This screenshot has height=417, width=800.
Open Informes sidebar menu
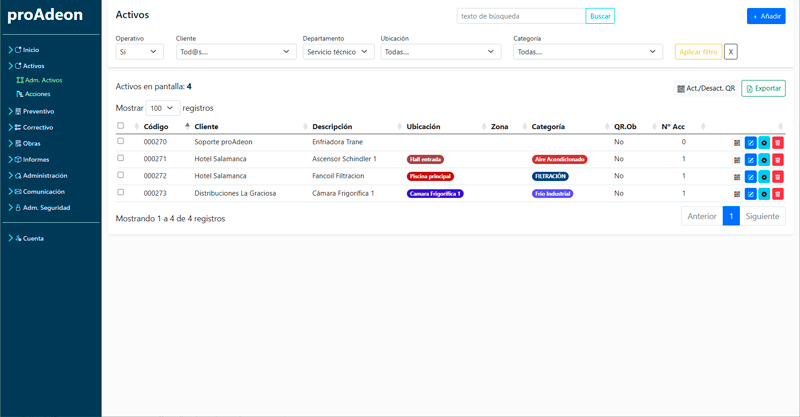(x=29, y=159)
